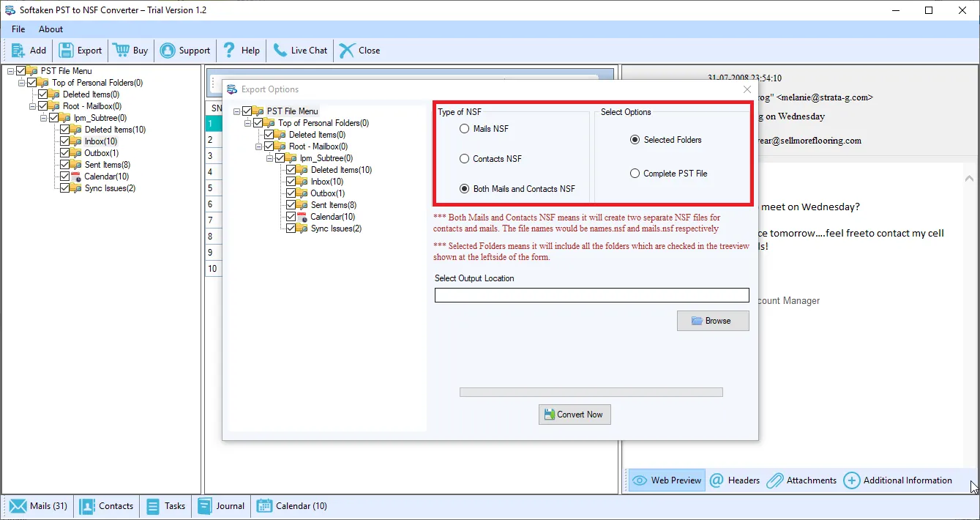This screenshot has width=980, height=520.
Task: Click the Buy shopping cart icon
Action: point(120,51)
